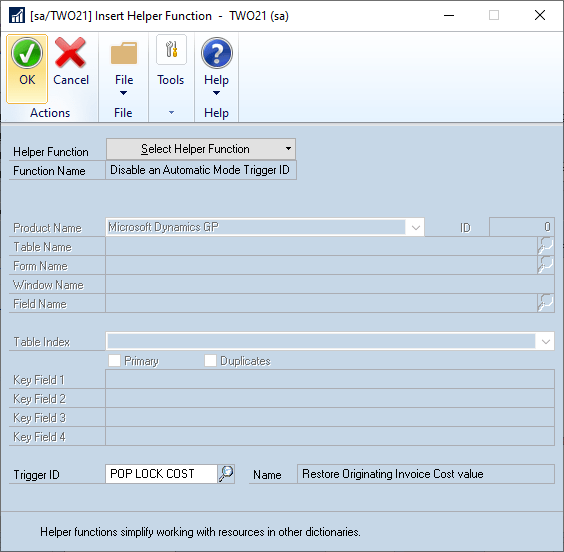Click the red Cancel X icon
This screenshot has width=564, height=552.
(x=70, y=53)
